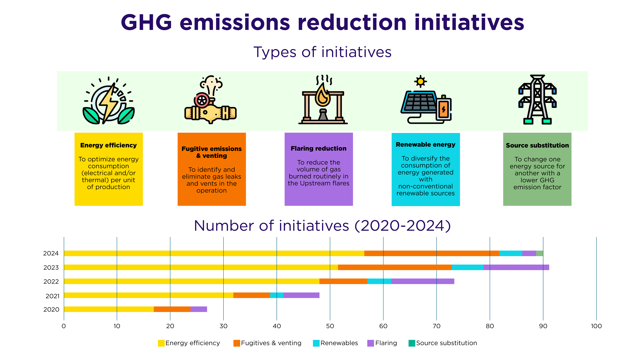
Task: Click the 2024 yellow energy efficiency bar segment
Action: click(x=214, y=253)
